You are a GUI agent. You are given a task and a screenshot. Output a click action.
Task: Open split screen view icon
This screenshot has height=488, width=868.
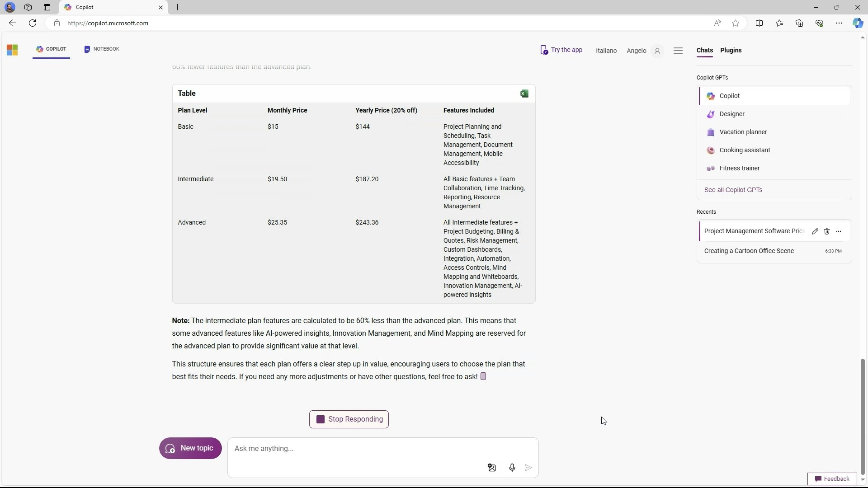point(759,23)
